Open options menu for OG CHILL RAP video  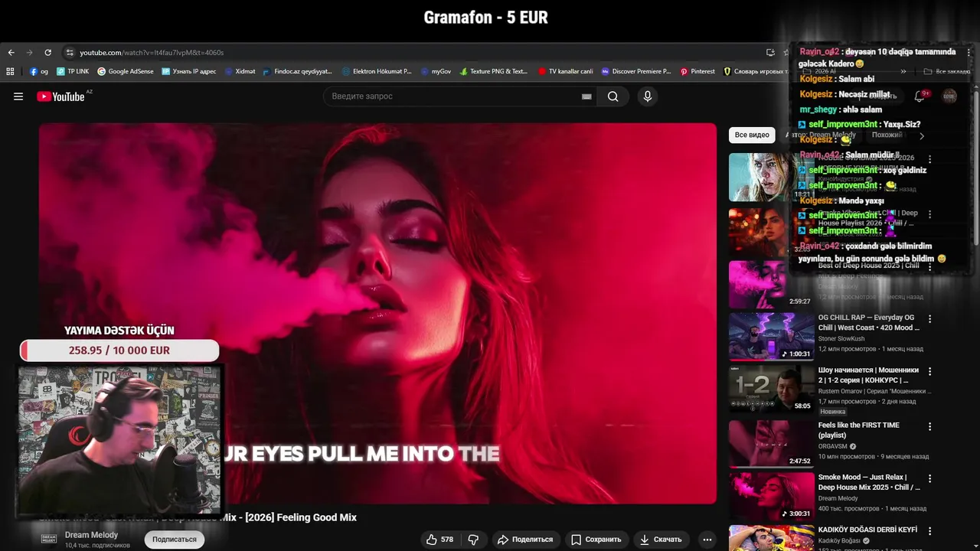(x=930, y=318)
